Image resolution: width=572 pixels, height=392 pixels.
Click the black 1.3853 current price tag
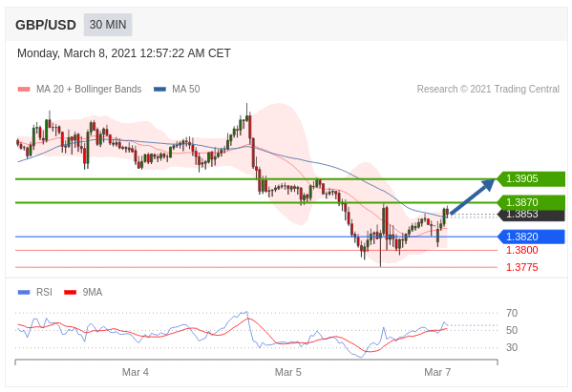click(532, 215)
